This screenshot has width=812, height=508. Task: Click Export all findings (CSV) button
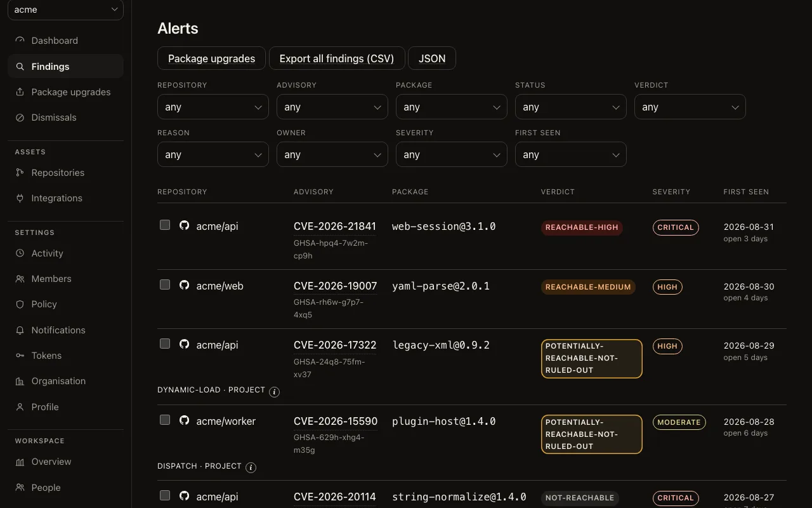337,58
